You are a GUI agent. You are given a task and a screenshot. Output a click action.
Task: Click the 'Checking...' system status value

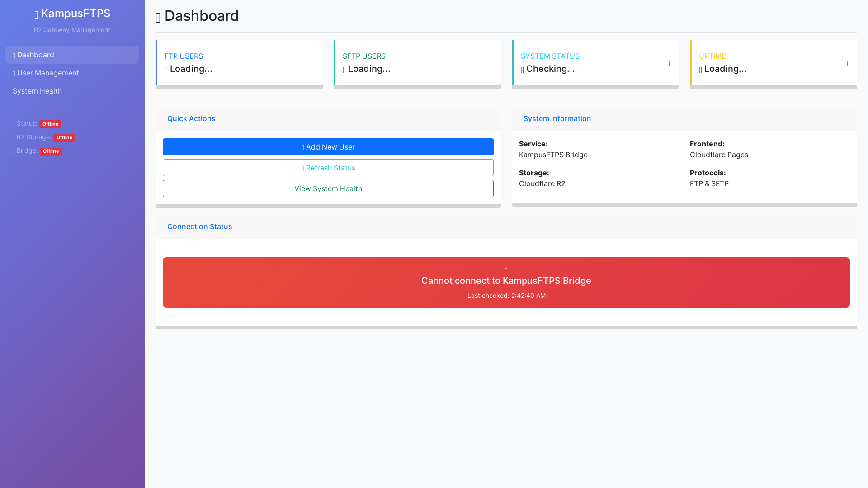tap(550, 69)
